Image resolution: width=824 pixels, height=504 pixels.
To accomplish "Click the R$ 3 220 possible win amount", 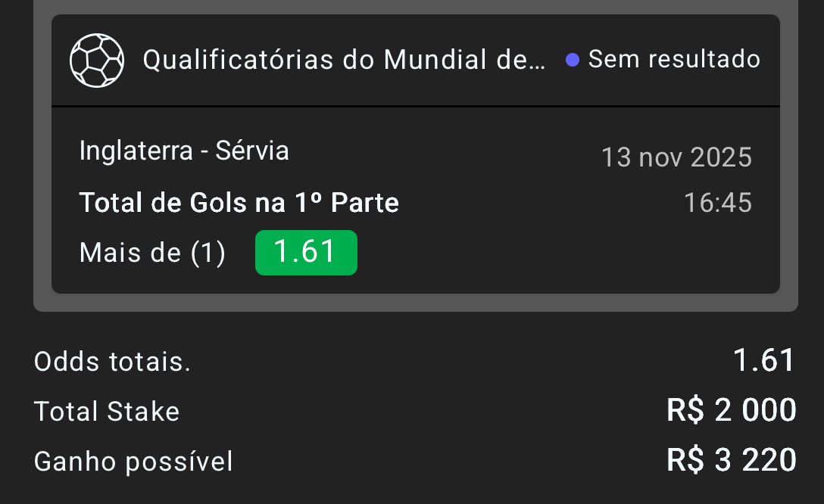I will (x=731, y=459).
